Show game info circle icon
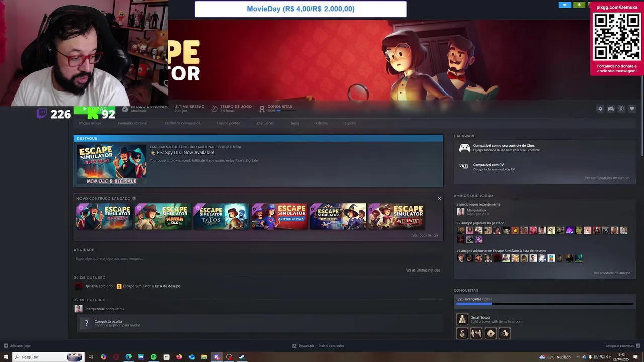The width and height of the screenshot is (644, 362). pos(621,109)
